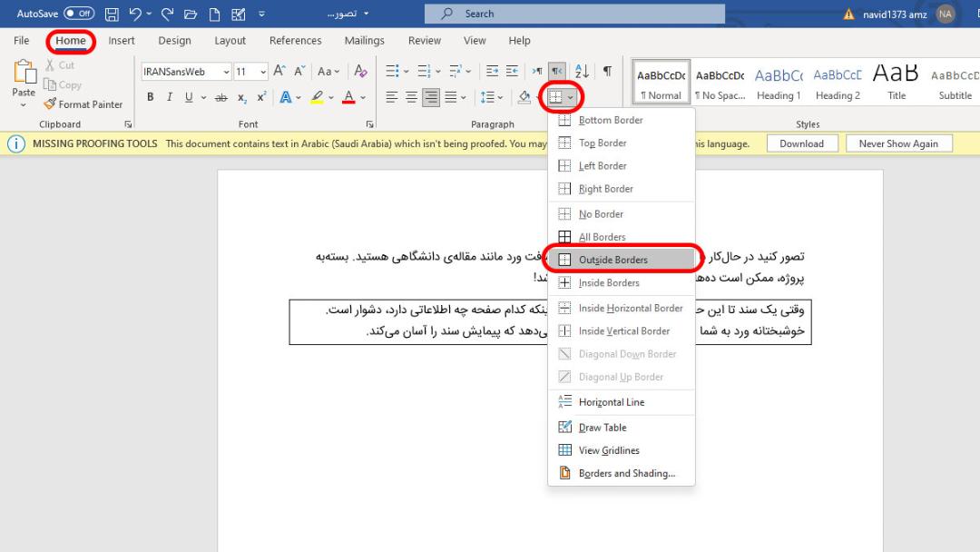Viewport: 980px width, 552px height.
Task: Apply yellow text highlight color
Action: [x=317, y=97]
